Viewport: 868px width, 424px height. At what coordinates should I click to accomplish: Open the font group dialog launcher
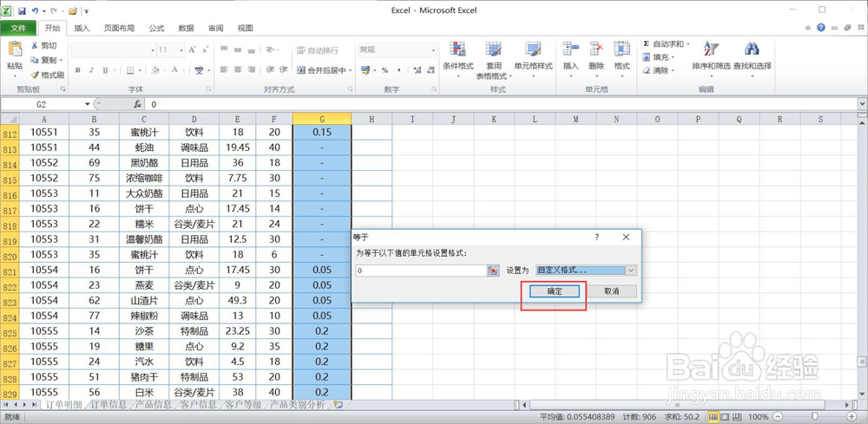(x=209, y=89)
